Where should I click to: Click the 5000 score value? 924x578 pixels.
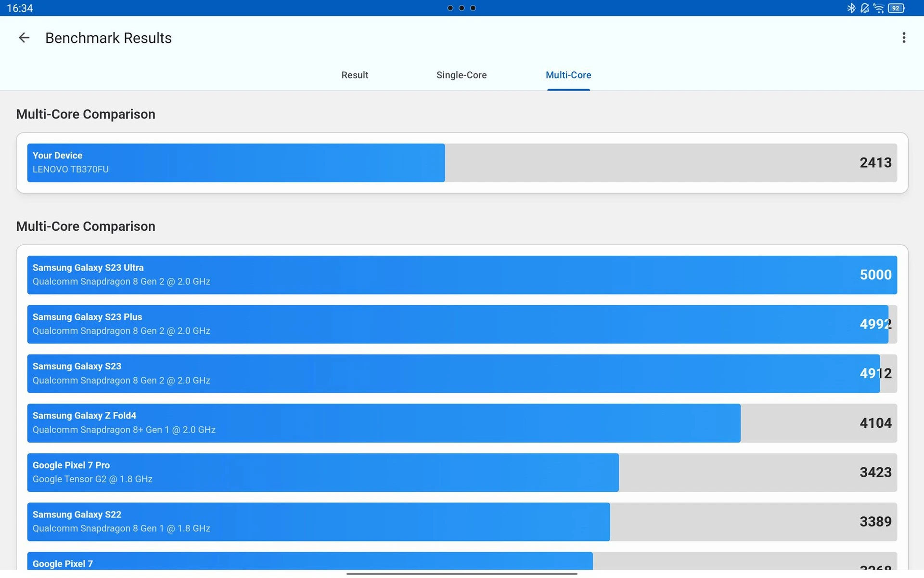point(875,275)
